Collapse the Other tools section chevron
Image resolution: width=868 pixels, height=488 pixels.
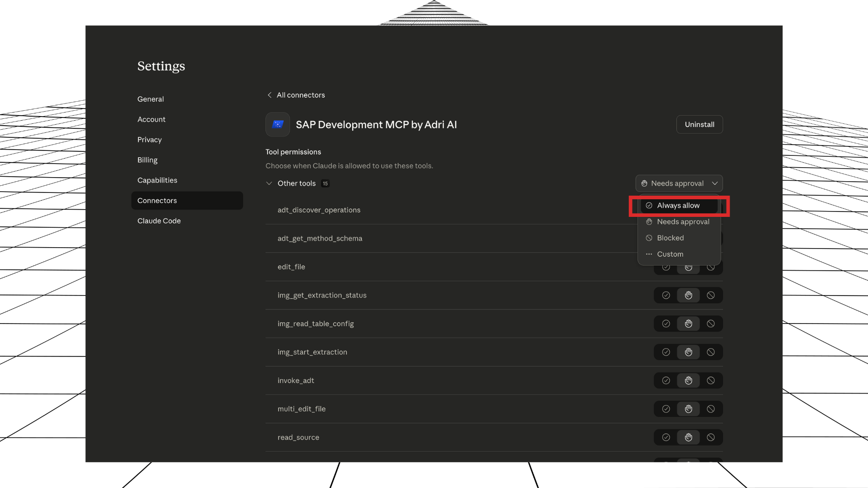(269, 183)
